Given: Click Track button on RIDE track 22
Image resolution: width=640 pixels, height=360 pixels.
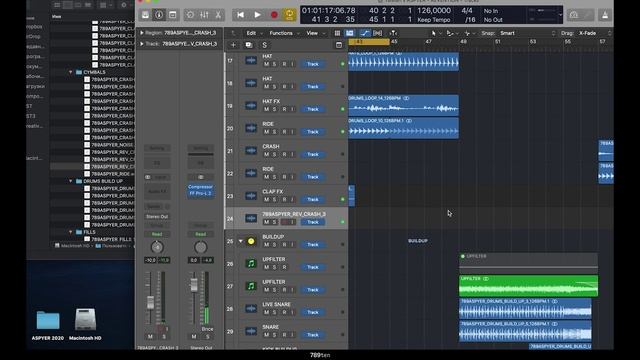Looking at the screenshot, I should (313, 177).
